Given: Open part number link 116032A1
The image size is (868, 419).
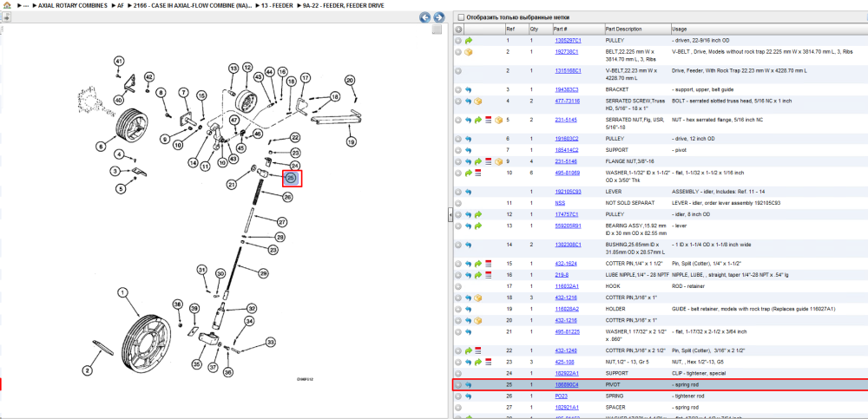Looking at the screenshot, I should point(567,286).
